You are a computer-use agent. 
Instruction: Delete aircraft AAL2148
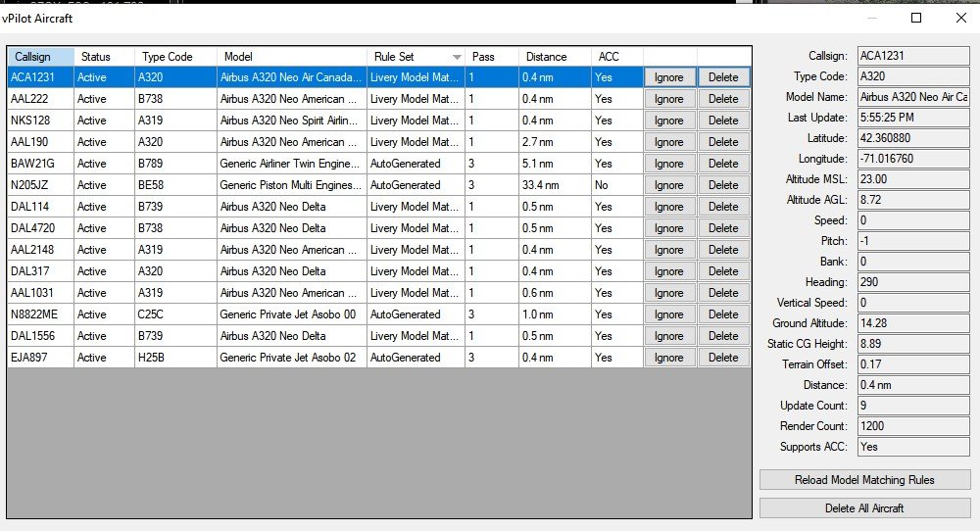[x=723, y=250]
